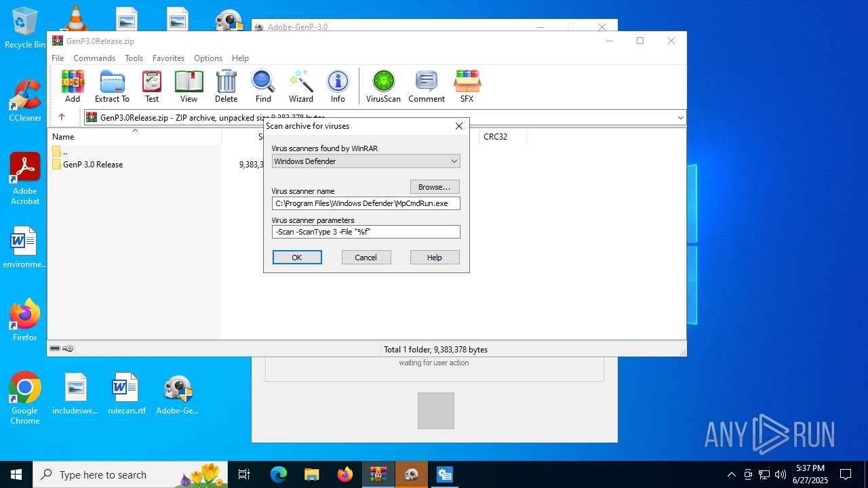
Task: Click the Add toolbar icon in WinRAR
Action: (73, 86)
